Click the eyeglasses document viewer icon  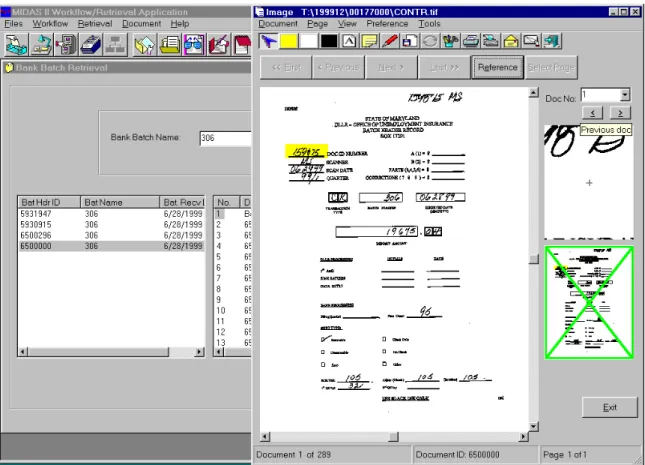point(194,44)
